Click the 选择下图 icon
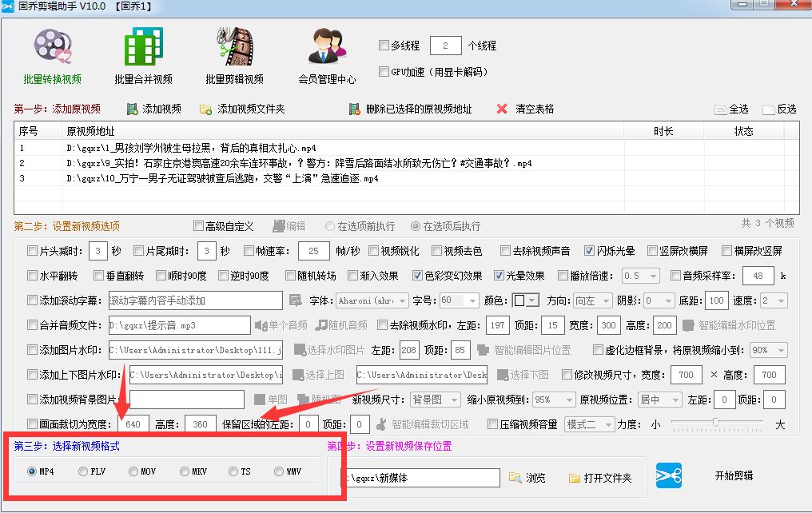The height and width of the screenshot is (513, 812). 503,375
